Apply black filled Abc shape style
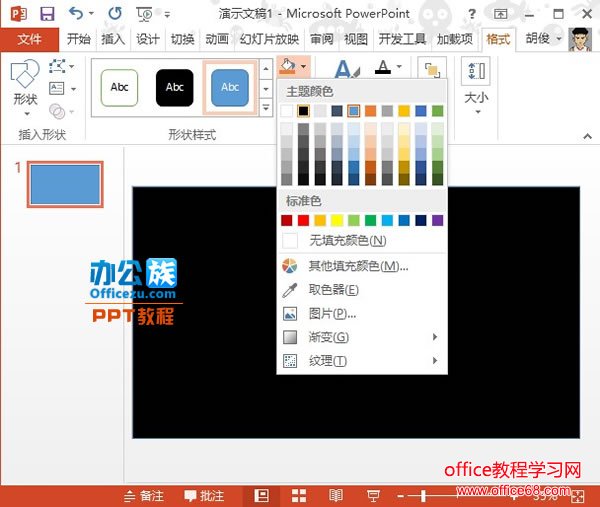Image resolution: width=600 pixels, height=507 pixels. click(174, 88)
